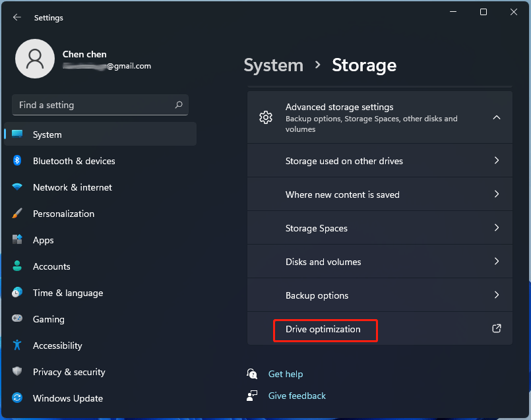Image resolution: width=531 pixels, height=420 pixels.
Task: Open Backup options
Action: (380, 295)
